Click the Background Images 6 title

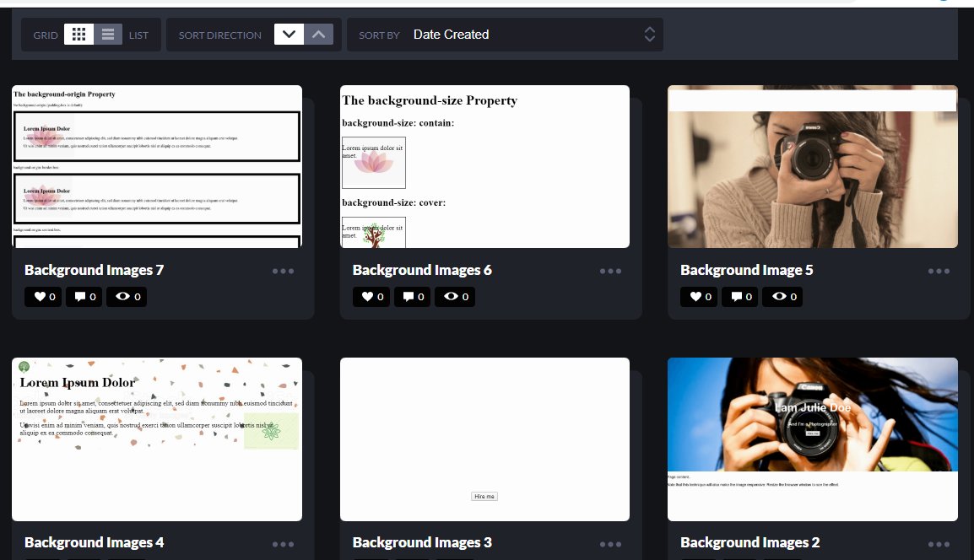click(422, 270)
